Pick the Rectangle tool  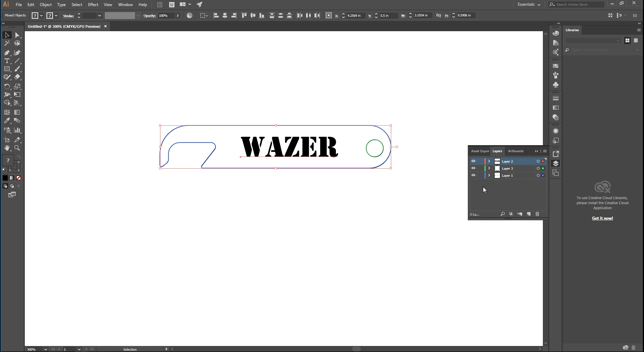[x=7, y=69]
